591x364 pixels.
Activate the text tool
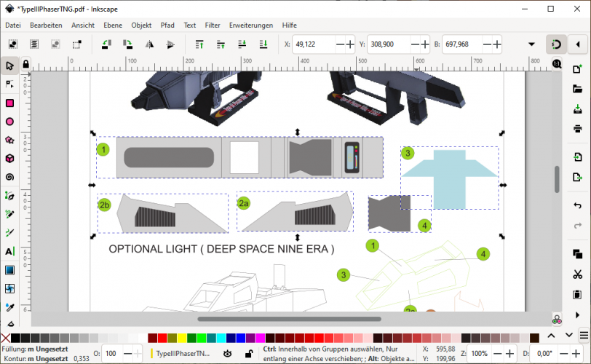(x=9, y=251)
